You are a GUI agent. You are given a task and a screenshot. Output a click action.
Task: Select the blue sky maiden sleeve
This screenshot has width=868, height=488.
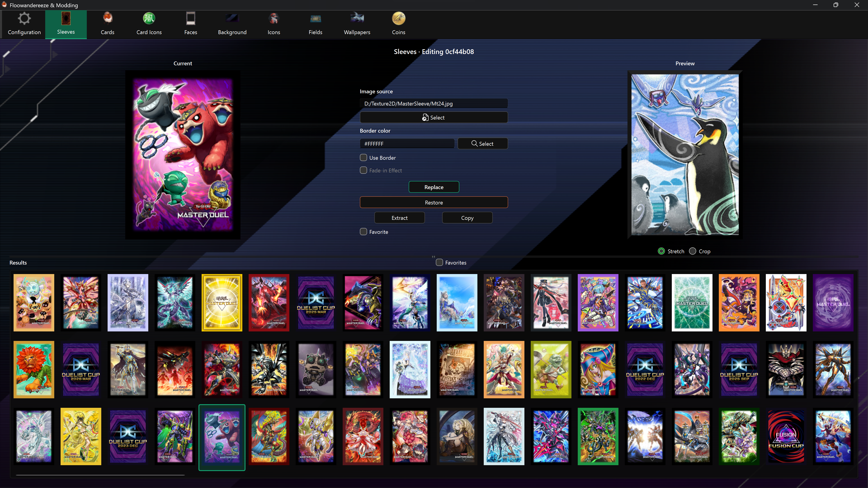click(457, 303)
